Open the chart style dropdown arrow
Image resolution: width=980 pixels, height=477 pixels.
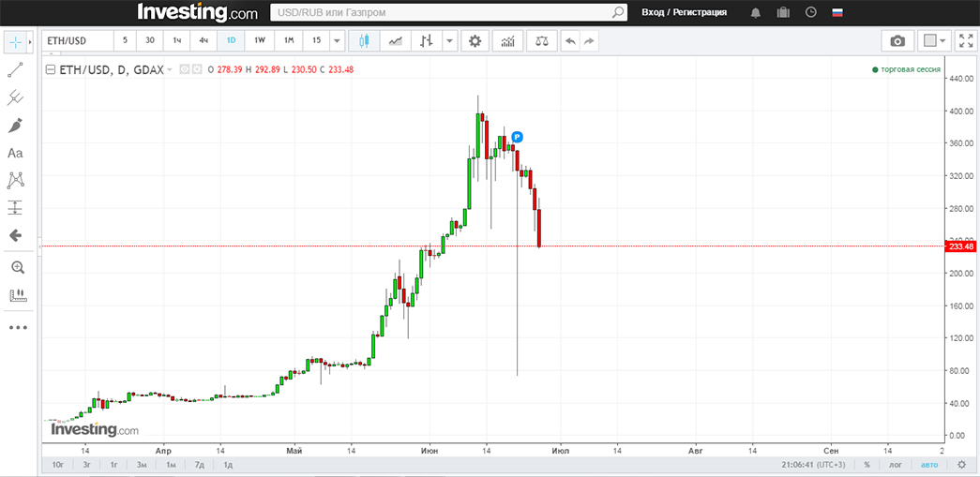pyautogui.click(x=449, y=41)
